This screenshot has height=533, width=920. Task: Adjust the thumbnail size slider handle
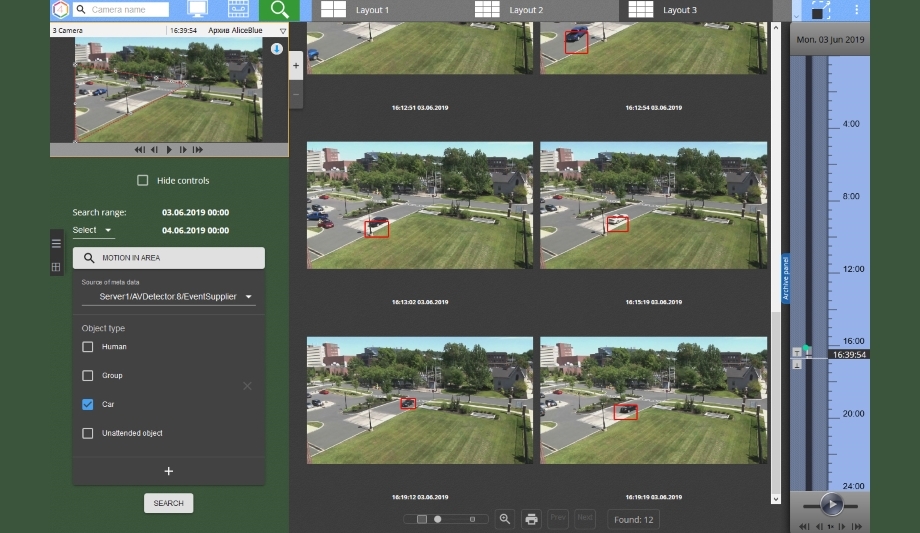pos(437,519)
